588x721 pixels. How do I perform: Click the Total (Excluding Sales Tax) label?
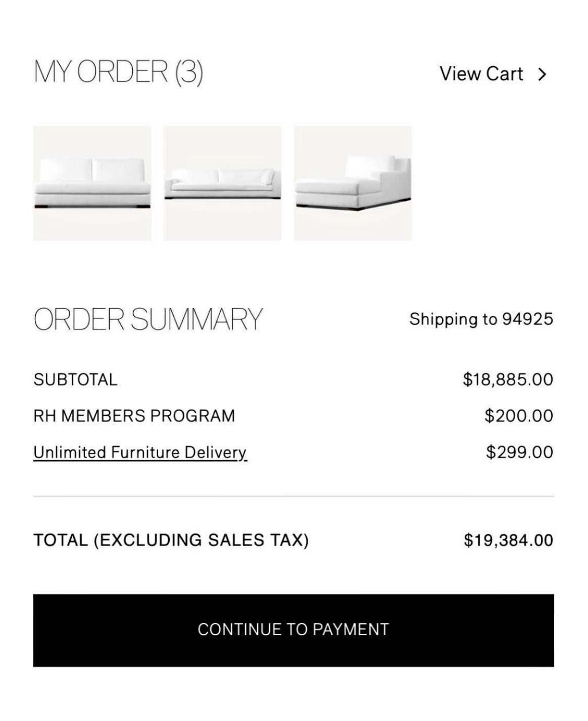[x=171, y=540]
